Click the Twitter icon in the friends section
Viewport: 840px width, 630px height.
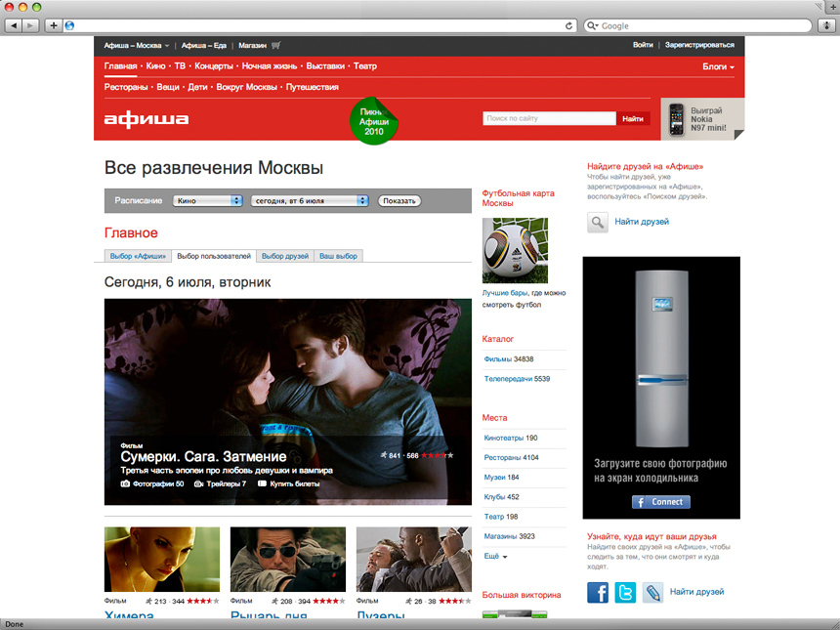point(625,593)
